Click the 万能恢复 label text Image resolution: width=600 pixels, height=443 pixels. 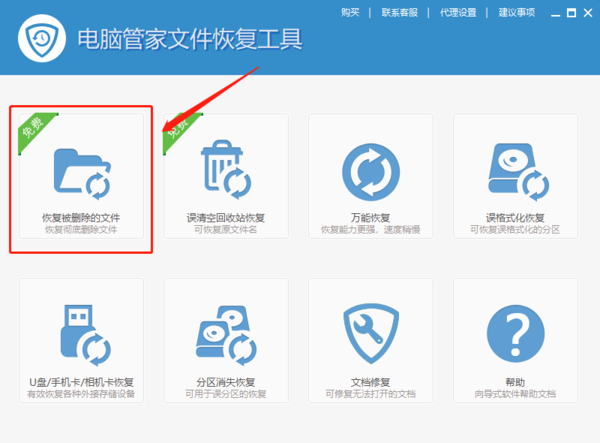coord(370,218)
